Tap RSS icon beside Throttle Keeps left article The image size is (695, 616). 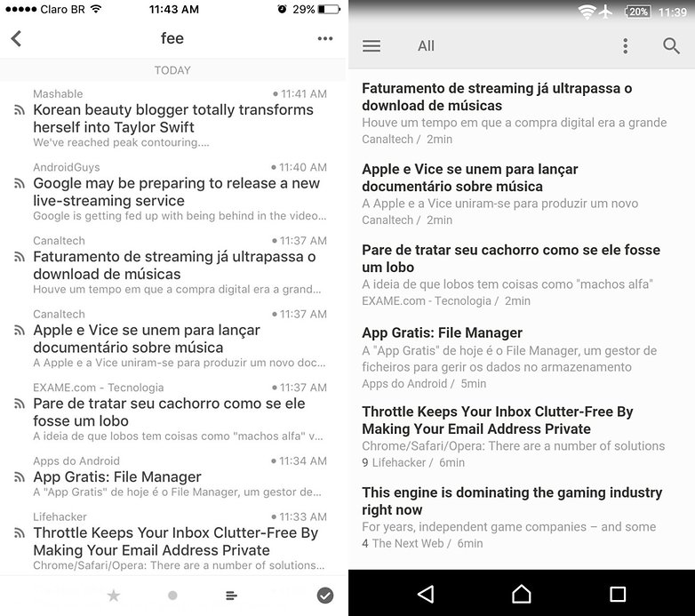coord(19,533)
